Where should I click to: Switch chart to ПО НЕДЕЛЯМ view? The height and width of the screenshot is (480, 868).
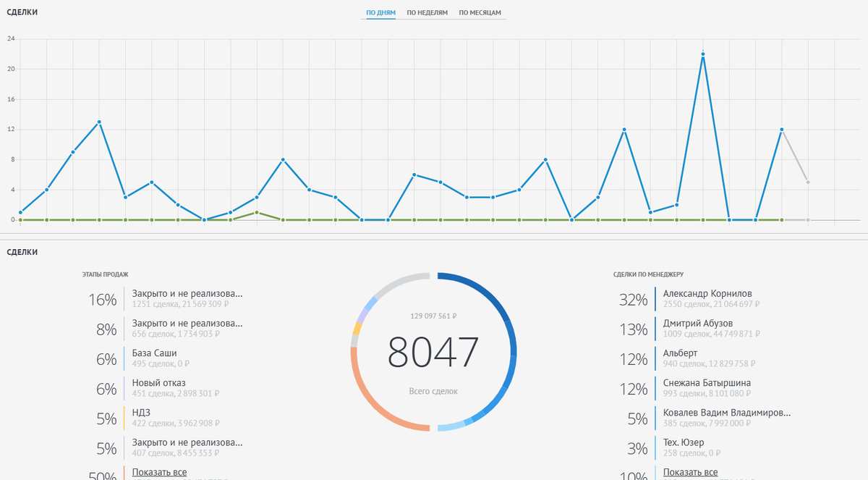[427, 13]
